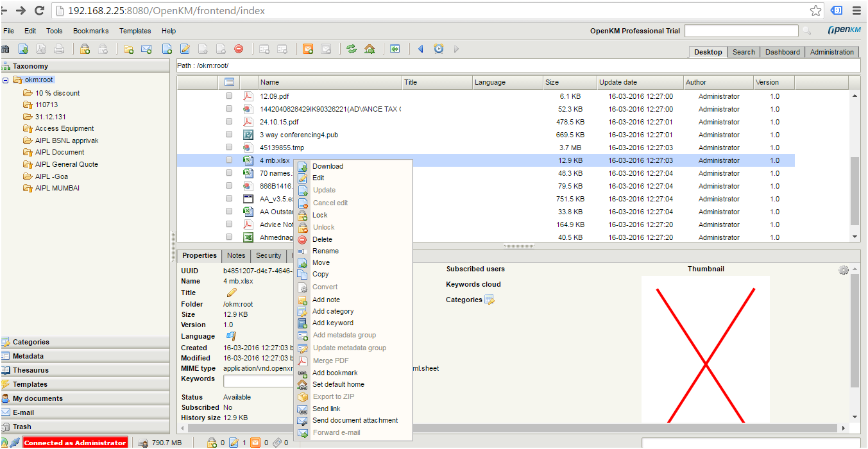Click the Keywords input field
The image size is (868, 449).
[258, 381]
